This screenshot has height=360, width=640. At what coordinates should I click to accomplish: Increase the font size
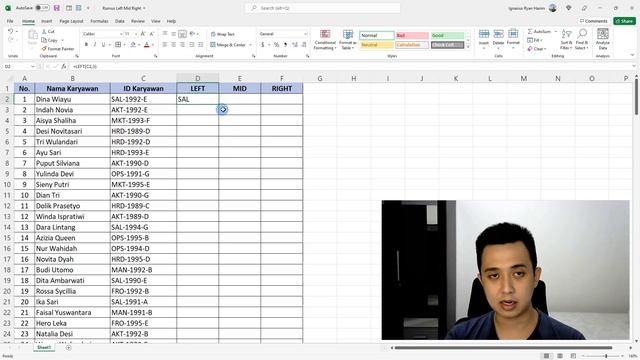click(143, 34)
